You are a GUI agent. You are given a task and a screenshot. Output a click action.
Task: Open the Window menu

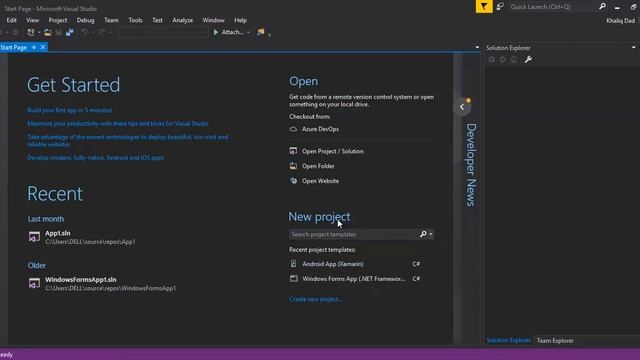pyautogui.click(x=213, y=20)
